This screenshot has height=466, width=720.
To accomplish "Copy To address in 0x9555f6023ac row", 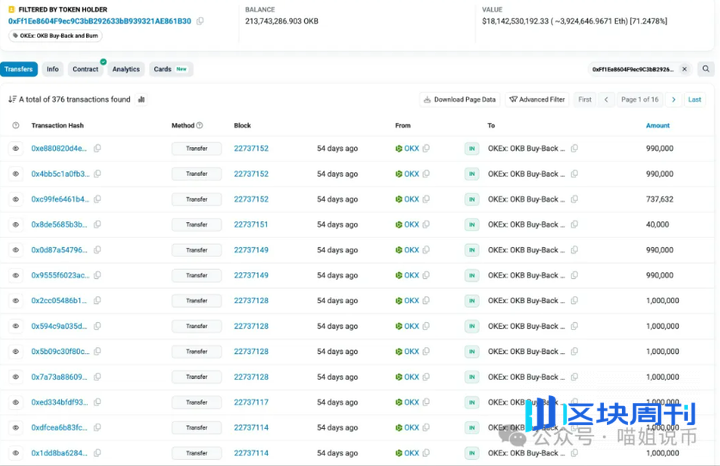I will pos(574,275).
